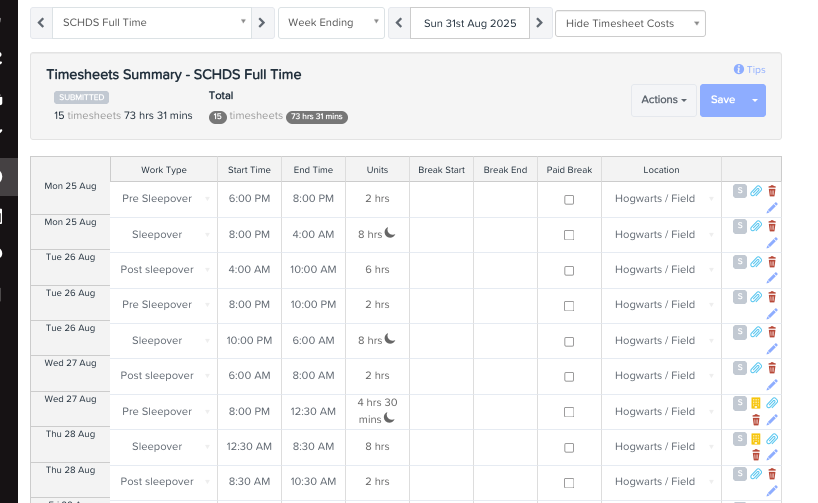Image resolution: width=818 pixels, height=503 pixels.
Task: Edit the Thu 28 Aug Sleepover entry
Action: click(x=772, y=455)
